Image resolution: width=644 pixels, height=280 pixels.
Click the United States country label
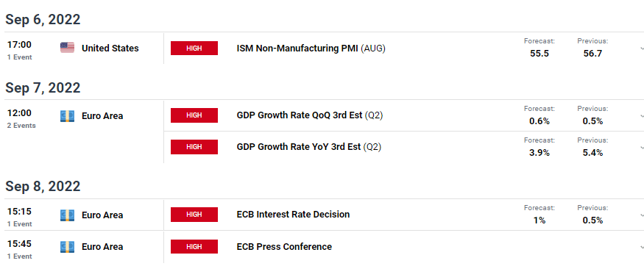[110, 49]
